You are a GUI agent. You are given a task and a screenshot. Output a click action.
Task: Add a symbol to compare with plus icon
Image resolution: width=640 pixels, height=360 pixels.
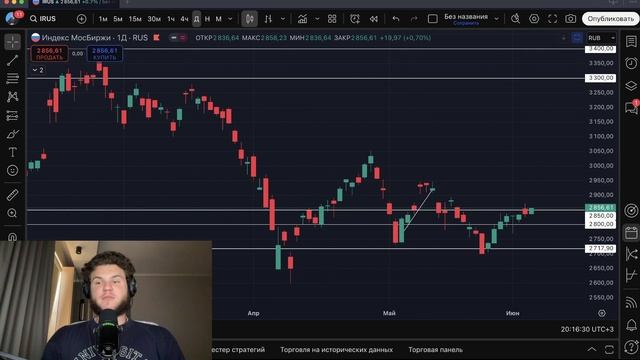click(x=81, y=19)
